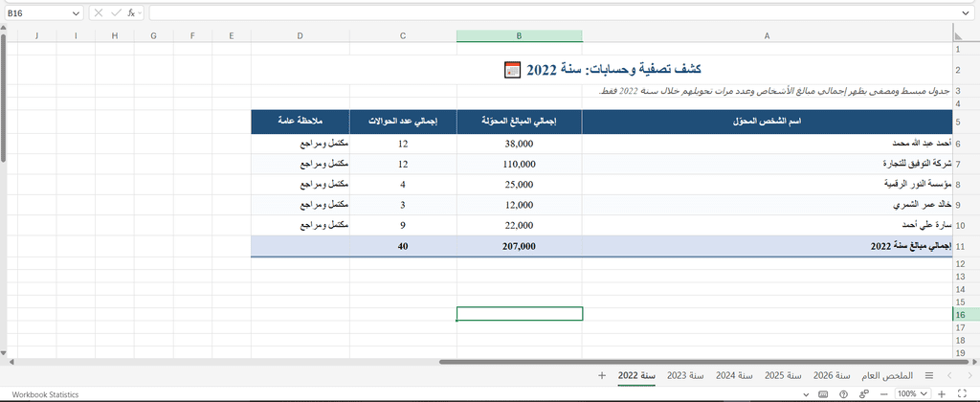This screenshot has width=980, height=402.
Task: Click the cell شركة التوفيق للتجارة
Action: click(767, 165)
